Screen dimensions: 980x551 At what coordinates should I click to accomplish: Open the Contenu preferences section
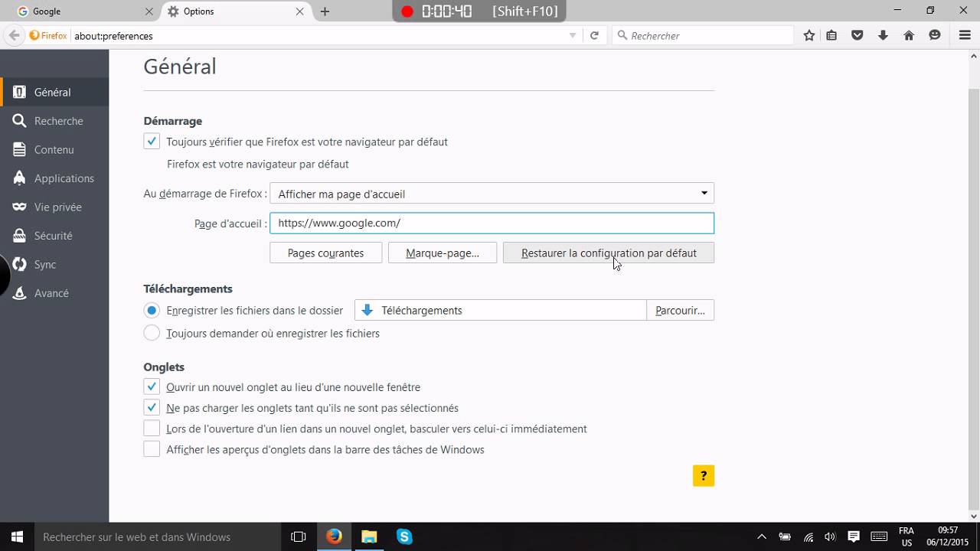tap(54, 150)
